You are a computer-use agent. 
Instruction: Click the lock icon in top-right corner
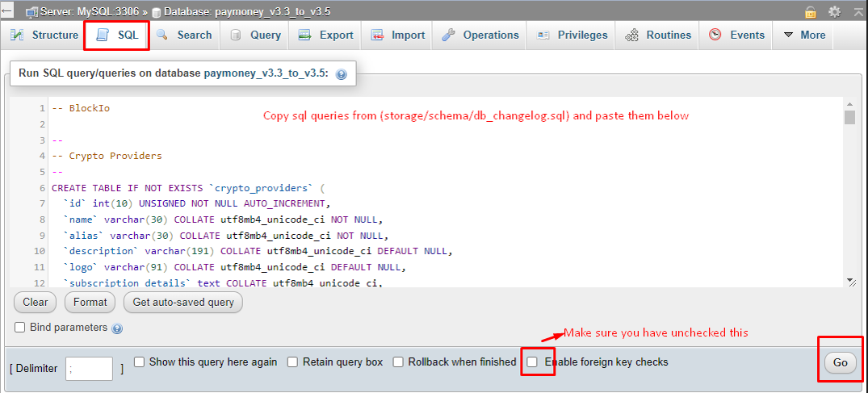811,12
